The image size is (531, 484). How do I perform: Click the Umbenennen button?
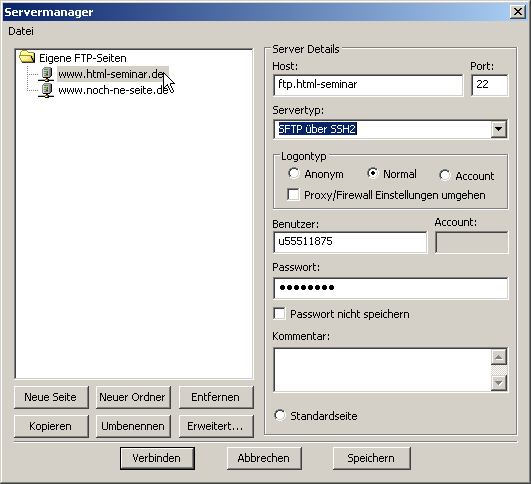133,426
